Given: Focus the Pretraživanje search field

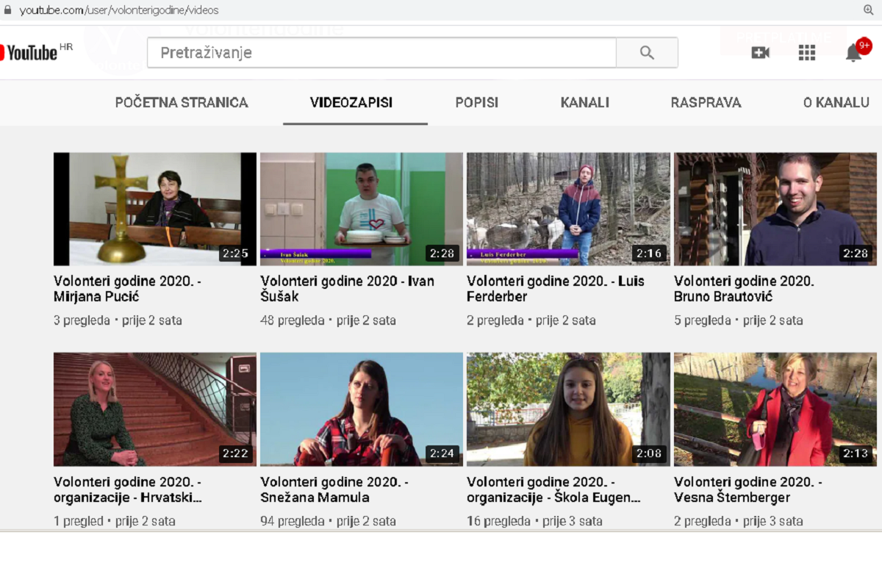Looking at the screenshot, I should pyautogui.click(x=381, y=53).
